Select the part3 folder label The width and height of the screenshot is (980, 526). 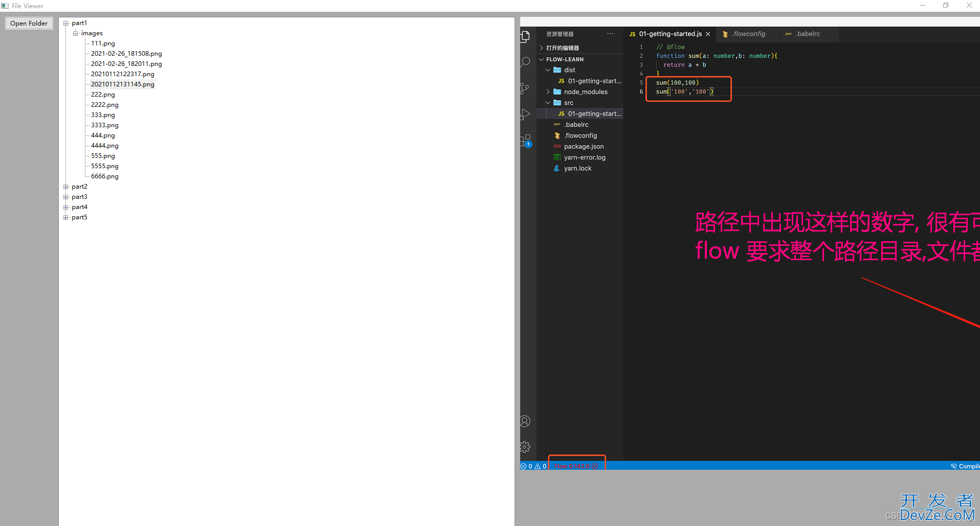pyautogui.click(x=79, y=197)
